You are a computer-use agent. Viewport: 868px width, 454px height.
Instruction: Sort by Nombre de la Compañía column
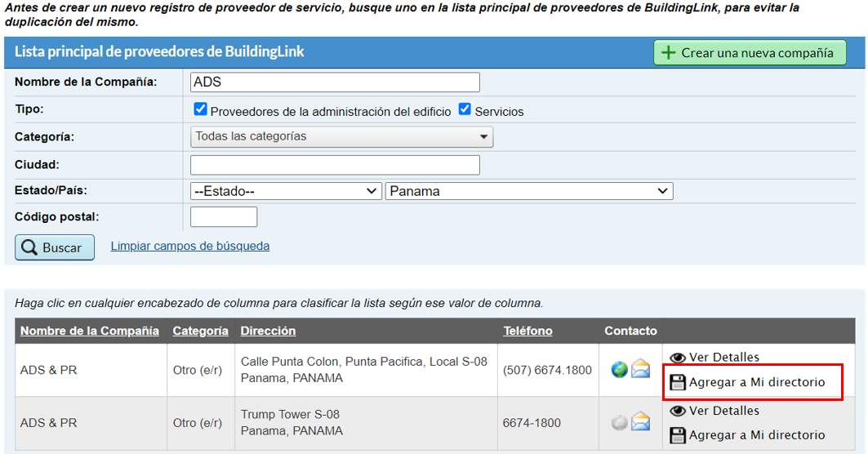pos(90,331)
